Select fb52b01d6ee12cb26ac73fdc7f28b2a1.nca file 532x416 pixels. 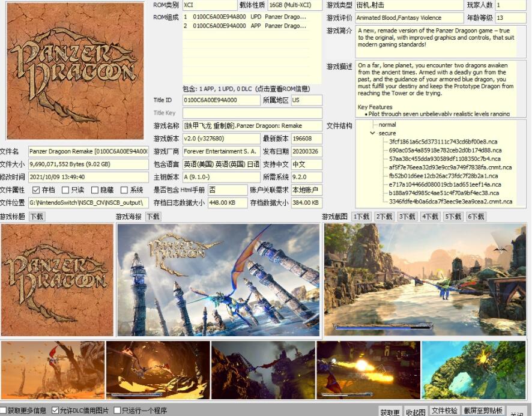tap(443, 176)
